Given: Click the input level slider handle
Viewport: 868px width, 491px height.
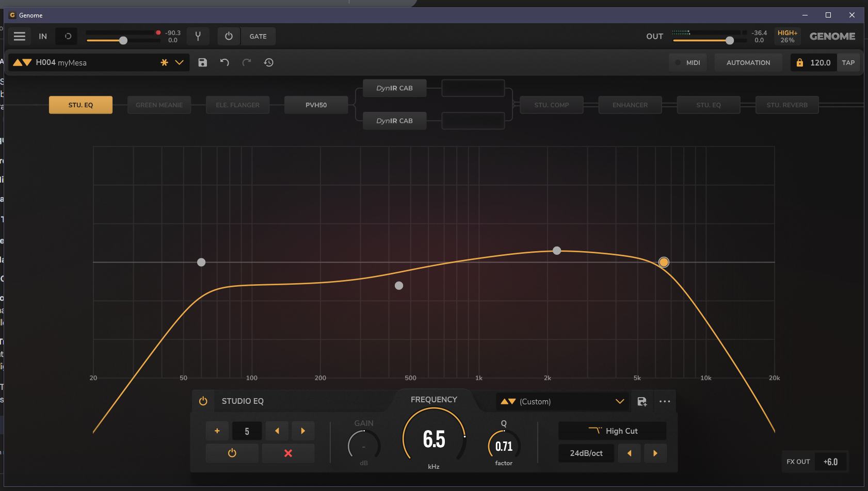Looking at the screenshot, I should [123, 40].
